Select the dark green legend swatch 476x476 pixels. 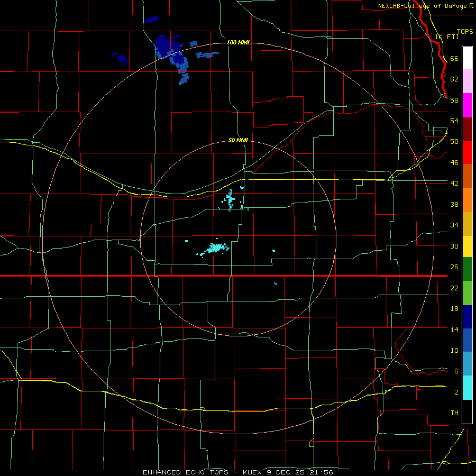pos(467,269)
